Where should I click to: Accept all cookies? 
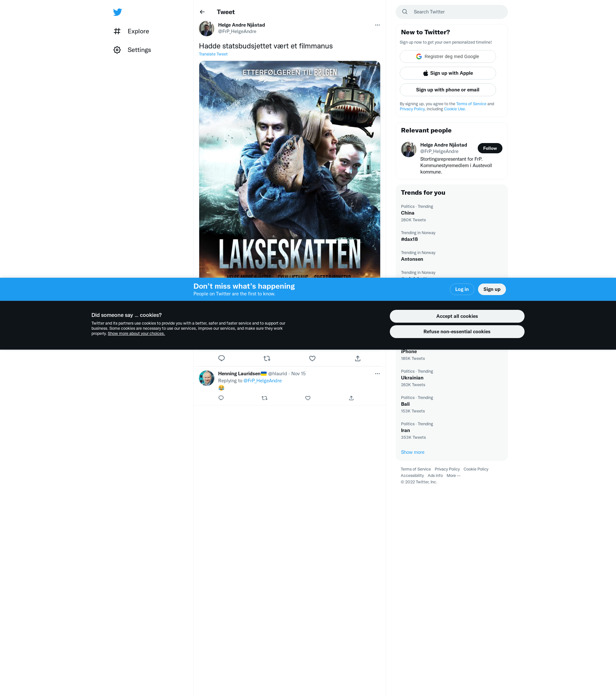tap(457, 316)
